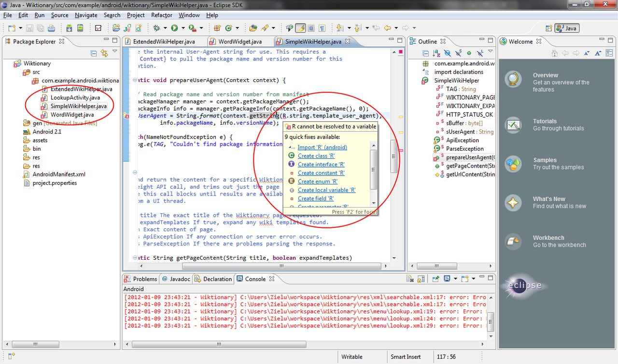Image resolution: width=618 pixels, height=364 pixels.
Task: Click the green Run toolbar button
Action: point(174,28)
